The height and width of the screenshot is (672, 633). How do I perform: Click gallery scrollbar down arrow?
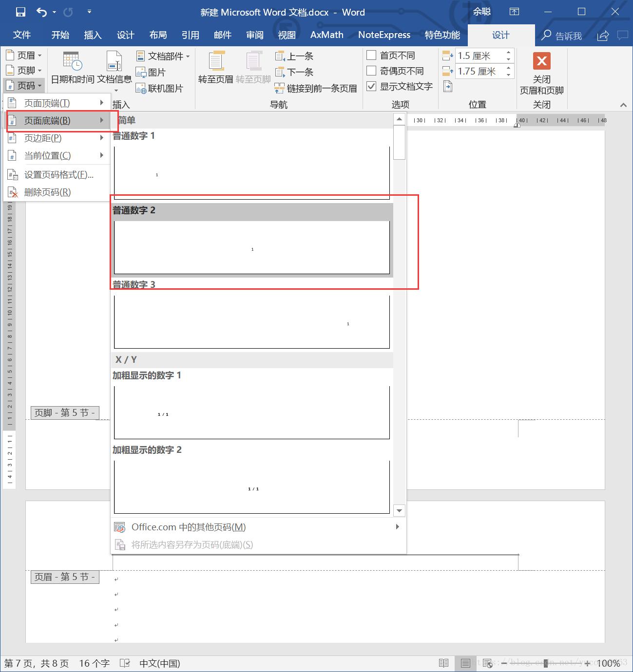coord(400,510)
